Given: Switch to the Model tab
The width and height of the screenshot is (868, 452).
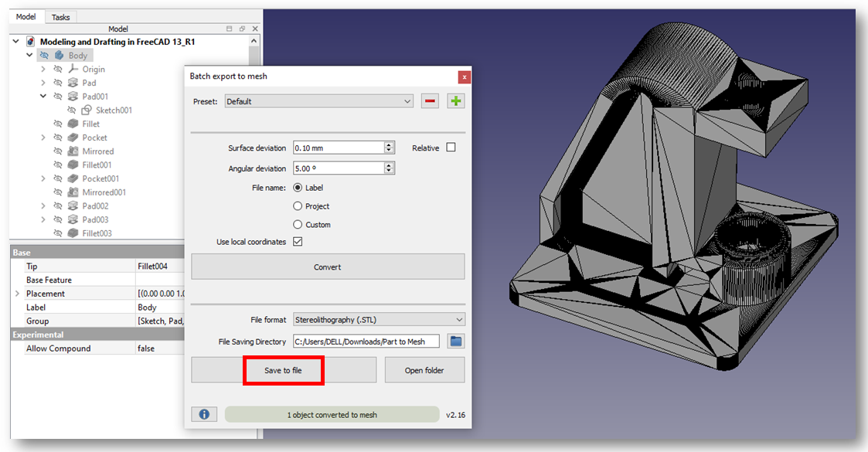Looking at the screenshot, I should 26,17.
